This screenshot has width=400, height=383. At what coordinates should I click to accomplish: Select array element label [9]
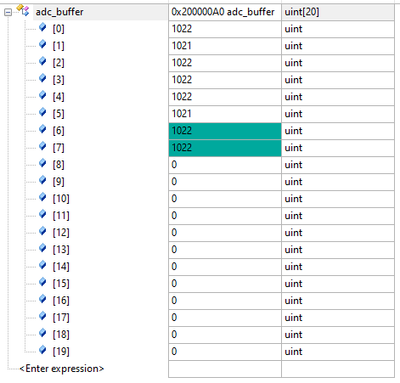(58, 182)
